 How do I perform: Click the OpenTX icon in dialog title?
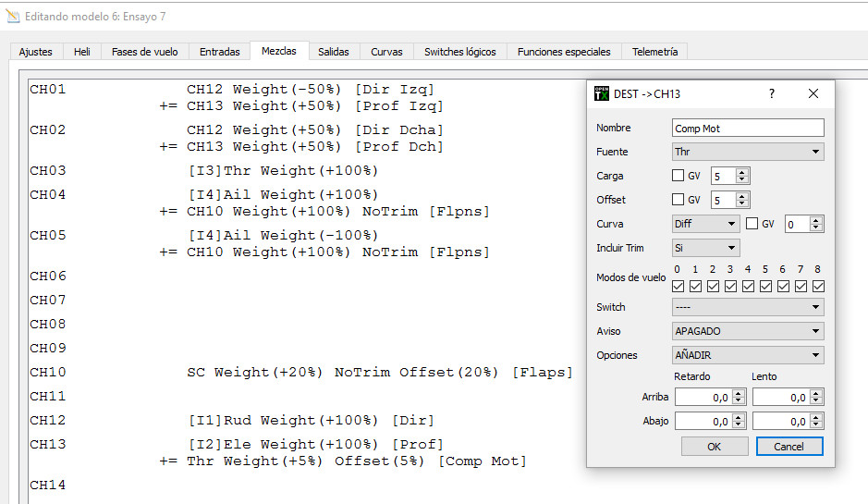[x=602, y=93]
